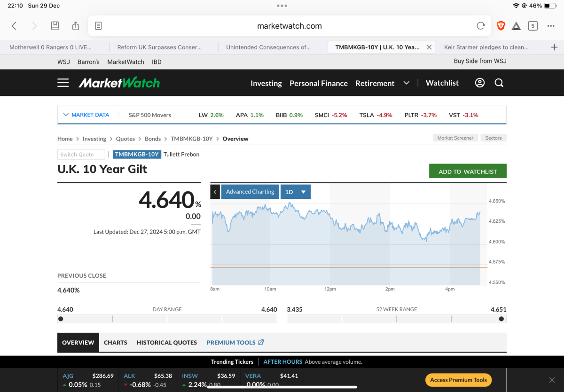Add a new tab with plus icon
Screen dimensions: 564x392
[554, 47]
